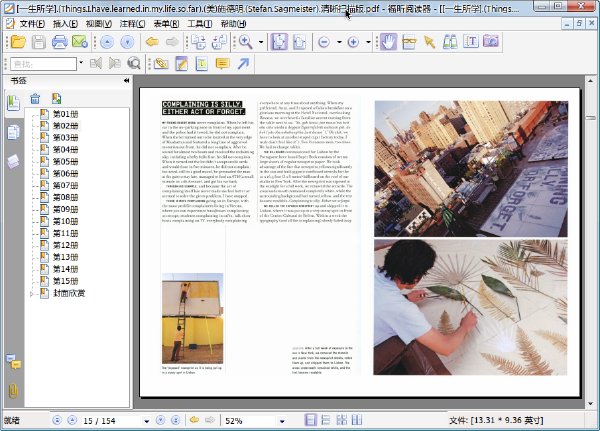This screenshot has width=600, height=431.
Task: Select the blue arrow drawing tool
Action: [x=243, y=64]
